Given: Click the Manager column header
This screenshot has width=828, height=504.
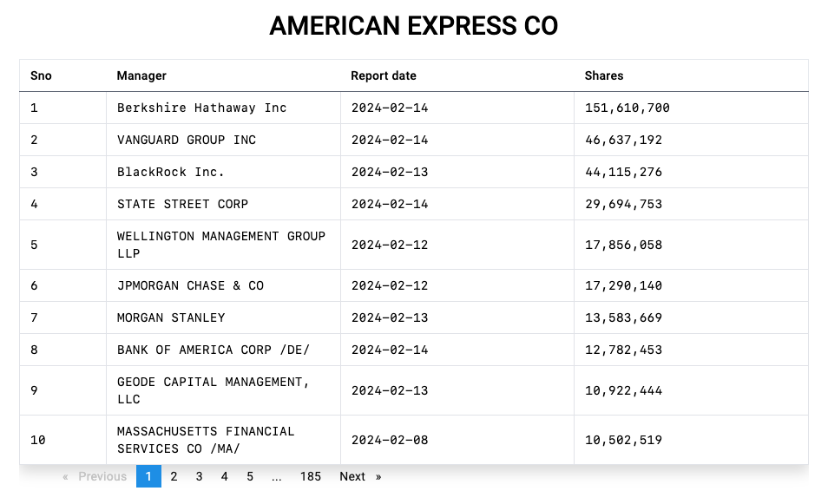Looking at the screenshot, I should [141, 75].
